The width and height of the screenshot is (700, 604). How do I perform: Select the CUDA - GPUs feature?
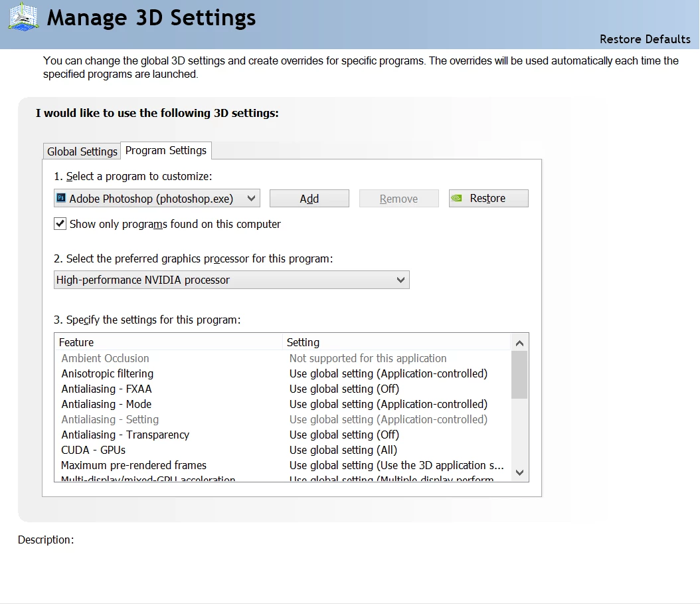click(93, 450)
